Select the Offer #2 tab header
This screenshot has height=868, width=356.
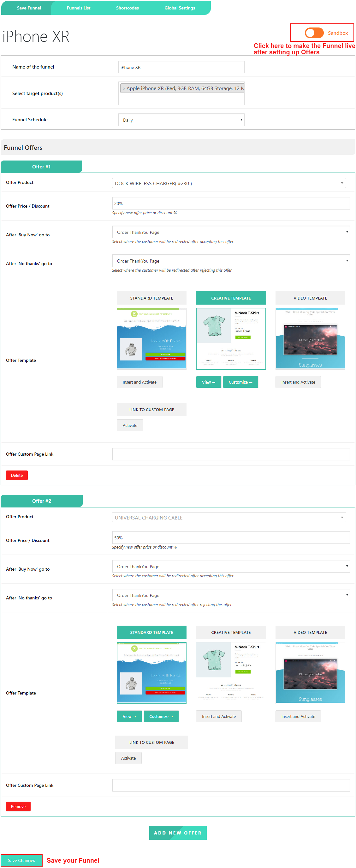(x=42, y=501)
